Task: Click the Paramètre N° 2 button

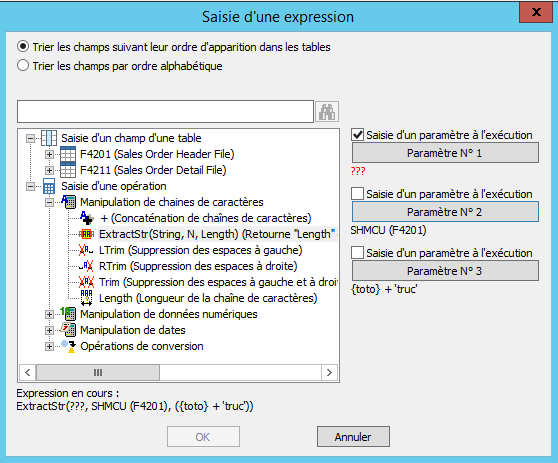Action: pyautogui.click(x=445, y=212)
